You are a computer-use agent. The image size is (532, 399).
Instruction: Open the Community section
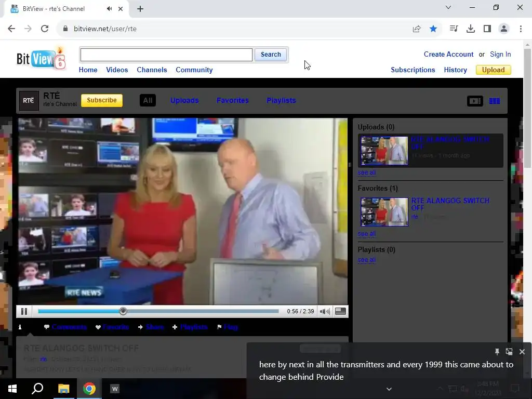[194, 70]
